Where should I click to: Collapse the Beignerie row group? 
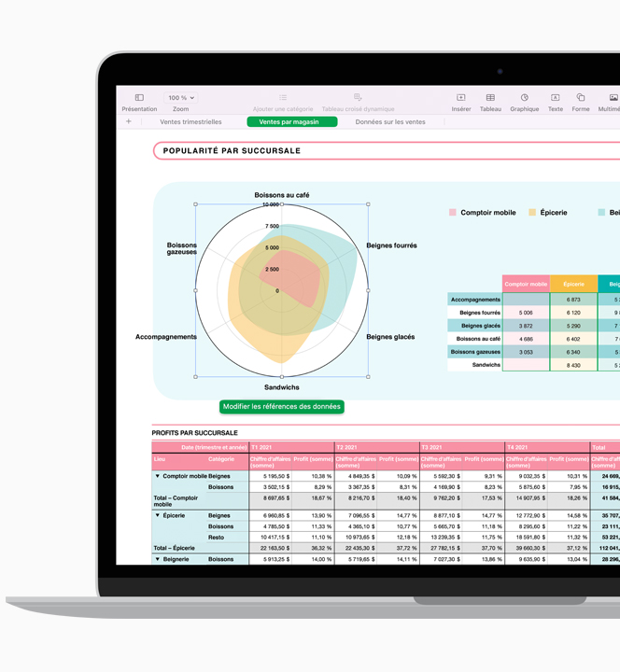pos(158,559)
